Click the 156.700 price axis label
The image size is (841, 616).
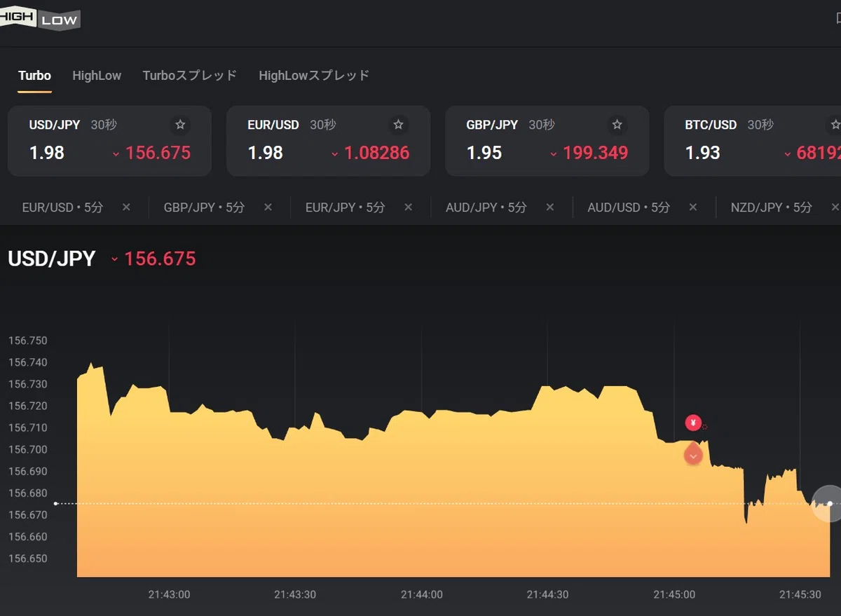(x=27, y=449)
